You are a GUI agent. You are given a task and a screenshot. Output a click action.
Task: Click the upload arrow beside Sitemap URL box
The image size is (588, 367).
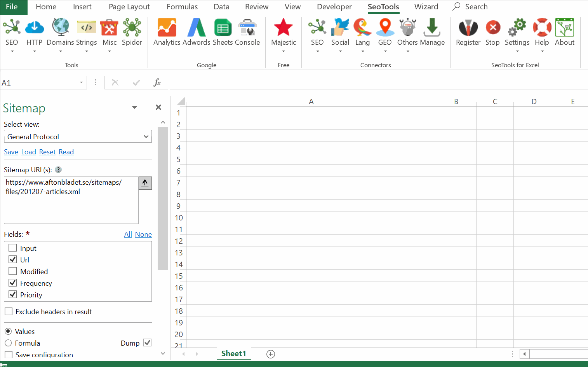point(145,183)
